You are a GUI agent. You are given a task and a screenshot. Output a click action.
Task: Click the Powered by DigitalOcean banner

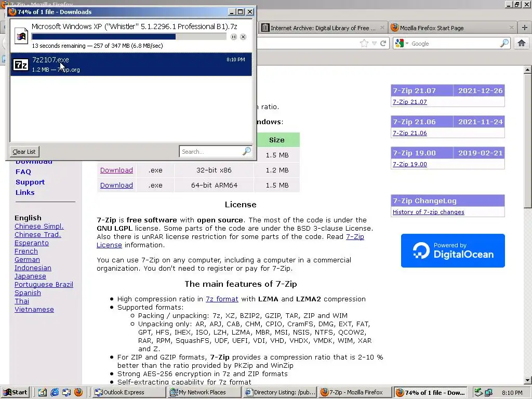click(453, 251)
